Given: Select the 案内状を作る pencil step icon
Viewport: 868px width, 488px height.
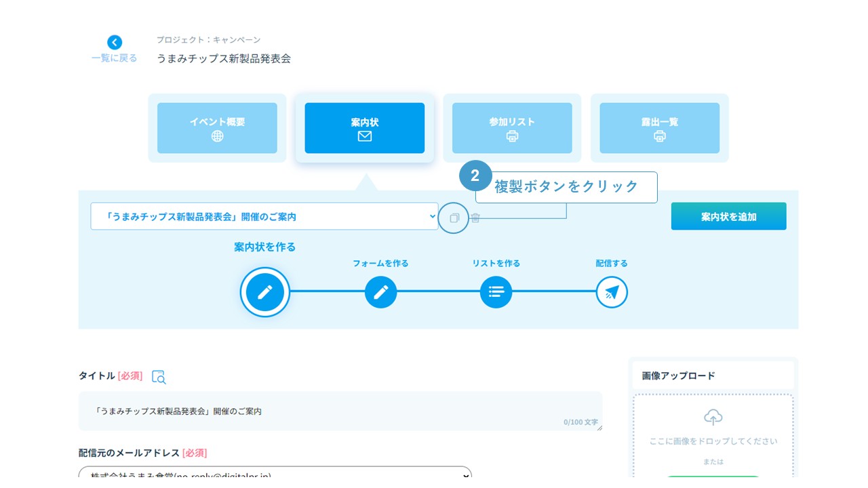Looking at the screenshot, I should (264, 292).
